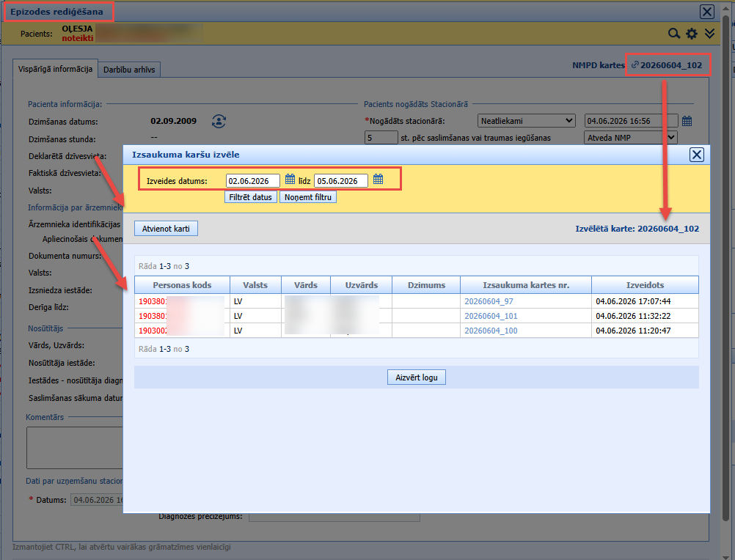Open calendar for start creation date
Screen dimensions: 735x560
click(x=290, y=180)
